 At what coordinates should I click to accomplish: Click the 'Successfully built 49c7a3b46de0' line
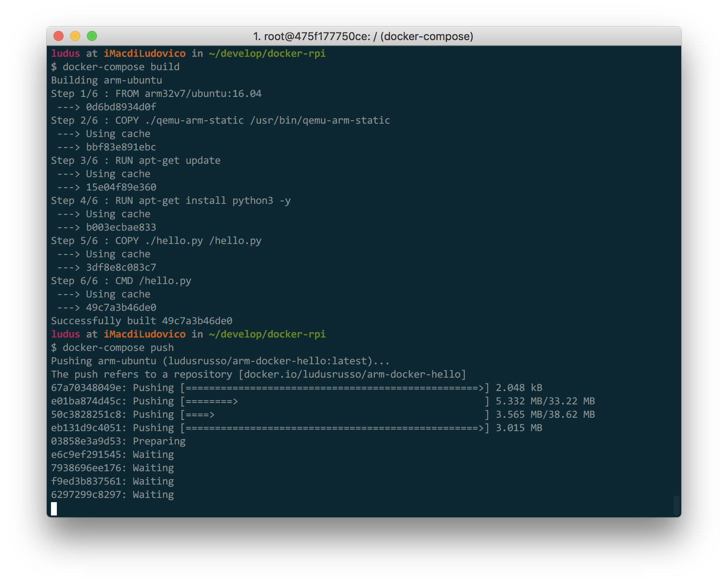(x=141, y=321)
